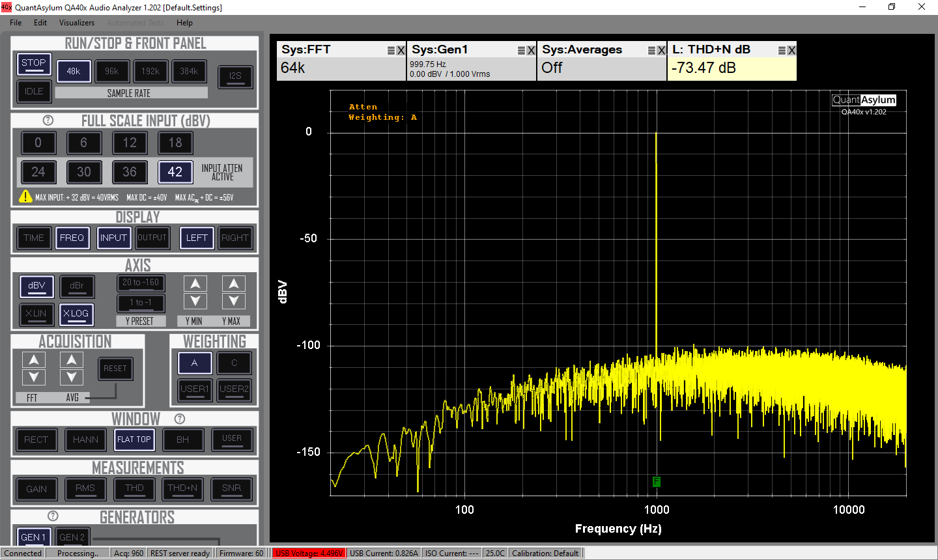Open the File menu
The width and height of the screenshot is (938, 560).
pyautogui.click(x=16, y=23)
